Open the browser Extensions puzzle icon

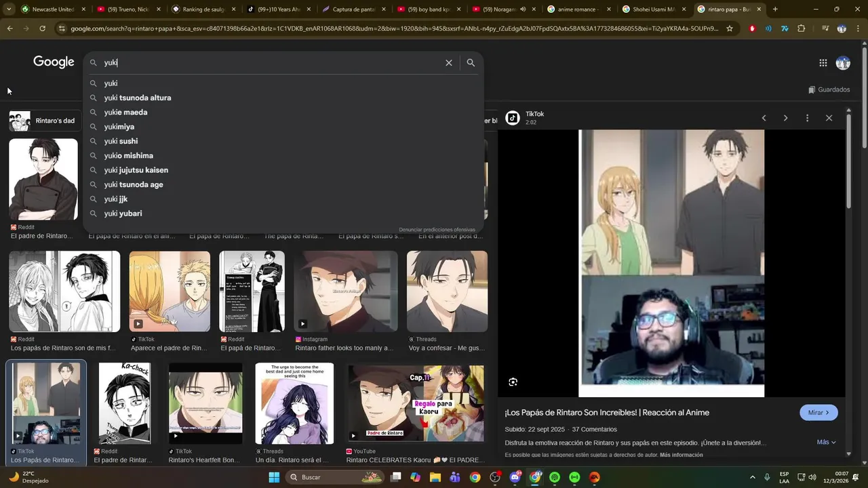pos(802,28)
